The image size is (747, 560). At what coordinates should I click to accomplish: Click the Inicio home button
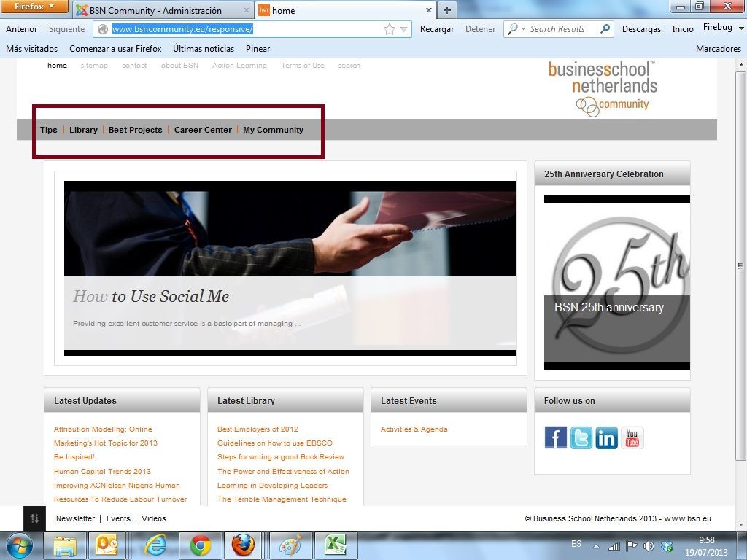point(683,29)
